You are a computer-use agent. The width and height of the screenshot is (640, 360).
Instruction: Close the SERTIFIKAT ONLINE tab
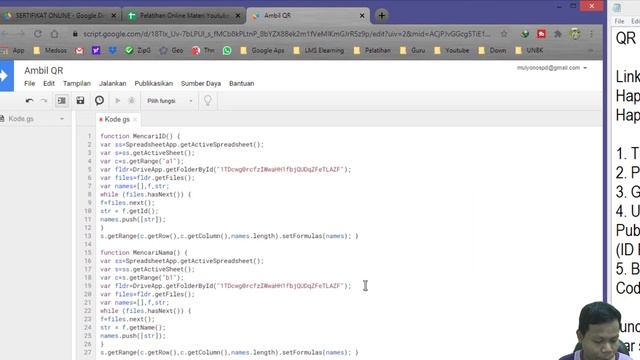(x=114, y=16)
